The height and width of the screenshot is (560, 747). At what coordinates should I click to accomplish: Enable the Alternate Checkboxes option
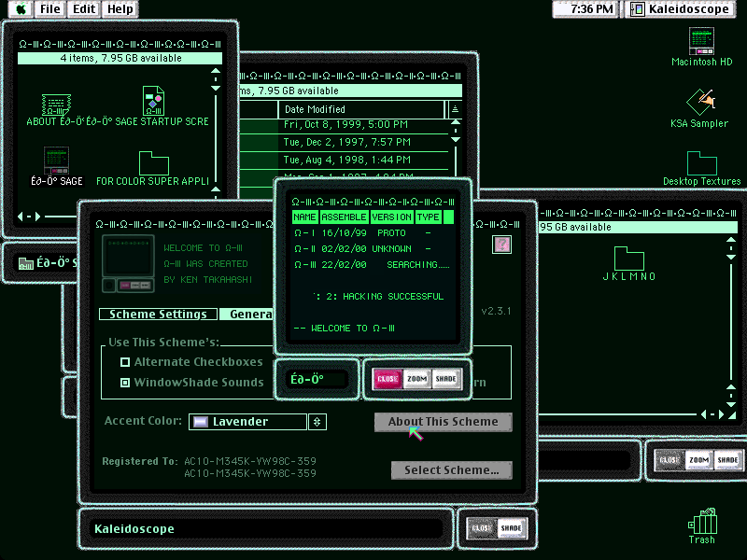125,362
